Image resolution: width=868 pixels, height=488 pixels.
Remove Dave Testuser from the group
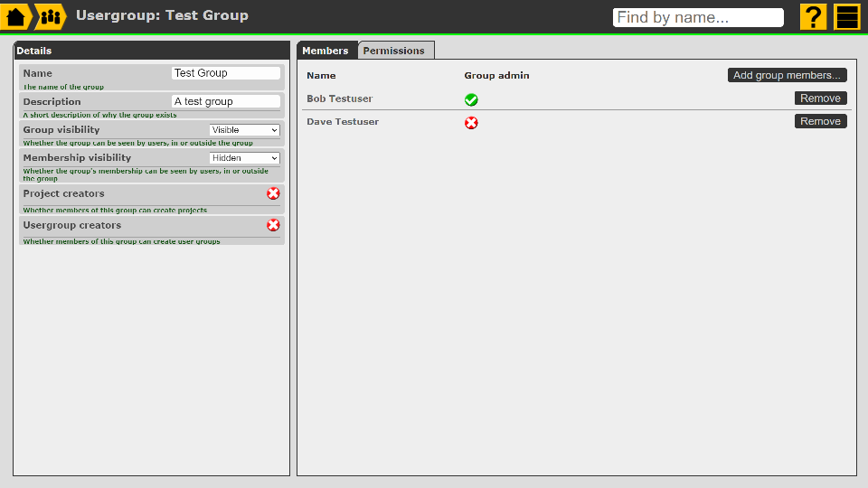click(x=820, y=121)
